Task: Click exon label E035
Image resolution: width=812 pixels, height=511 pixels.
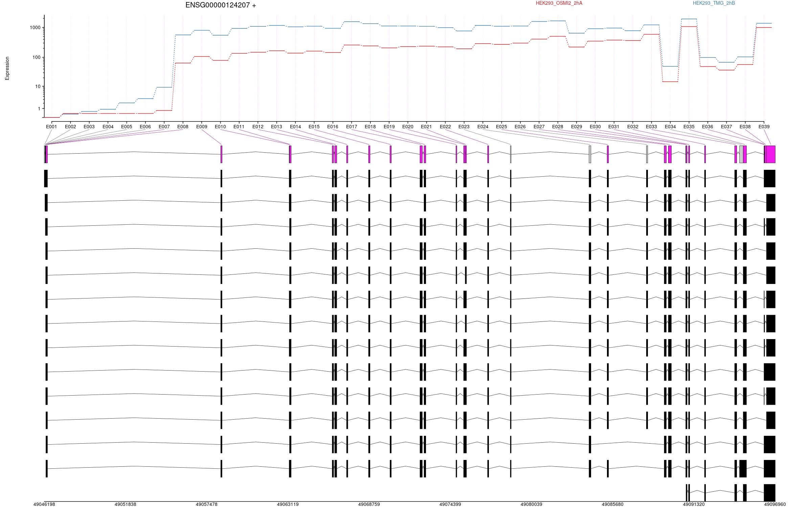Action: pyautogui.click(x=689, y=127)
